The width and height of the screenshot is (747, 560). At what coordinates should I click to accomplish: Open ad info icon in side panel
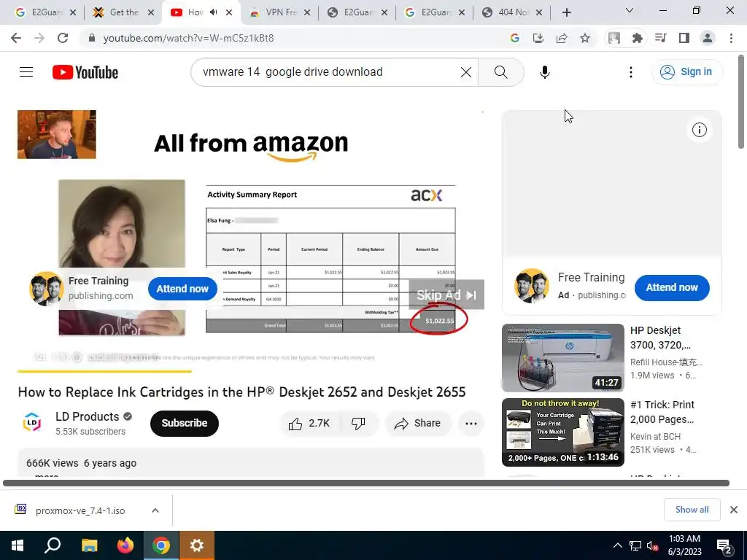pyautogui.click(x=699, y=130)
